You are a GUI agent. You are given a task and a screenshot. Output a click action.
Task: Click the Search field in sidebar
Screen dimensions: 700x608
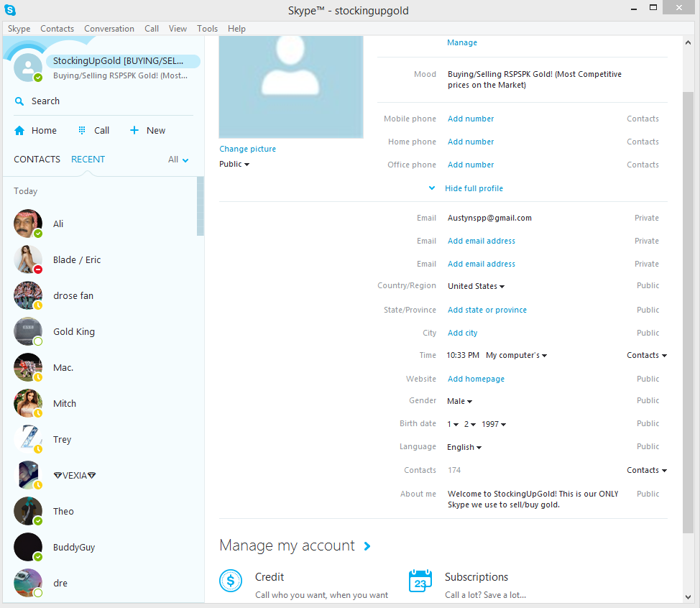coord(103,101)
